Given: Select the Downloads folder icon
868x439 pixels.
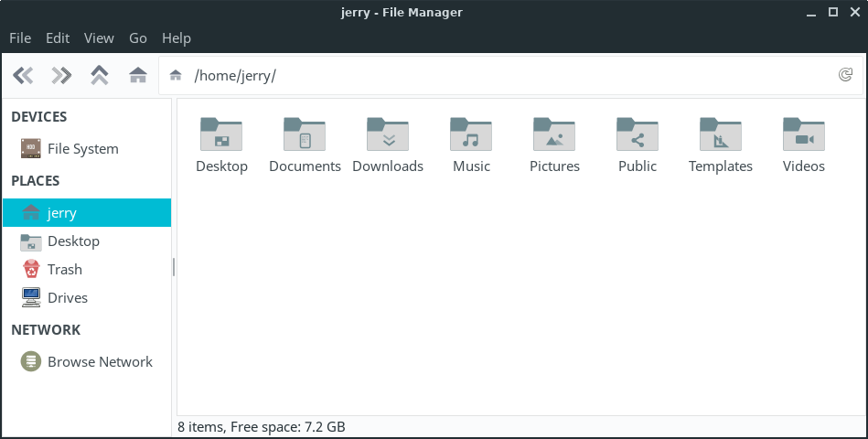Looking at the screenshot, I should point(388,134).
